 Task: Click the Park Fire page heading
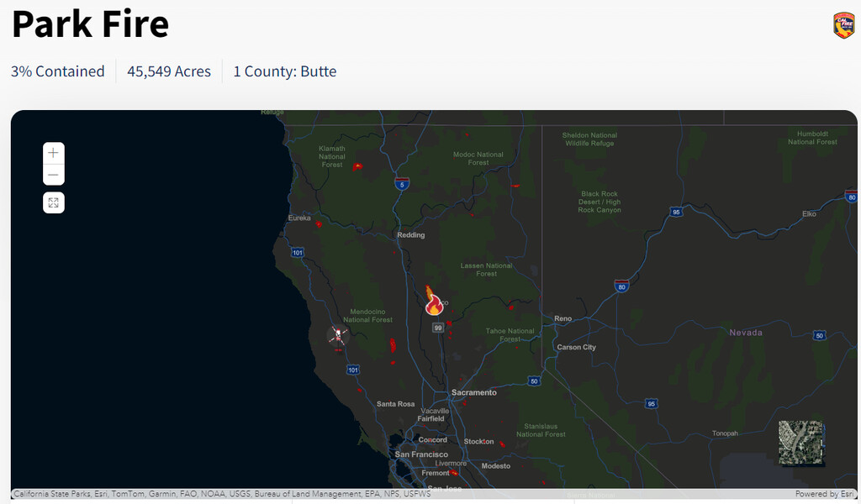click(x=91, y=24)
